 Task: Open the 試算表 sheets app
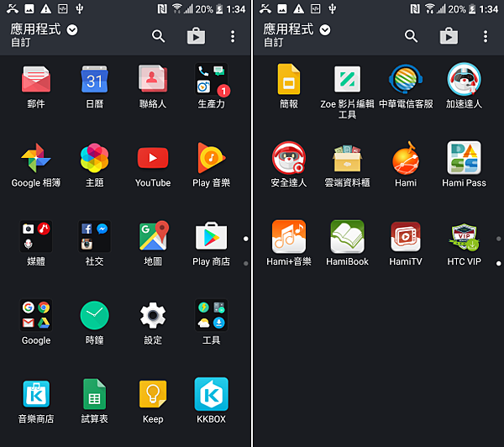pyautogui.click(x=94, y=394)
